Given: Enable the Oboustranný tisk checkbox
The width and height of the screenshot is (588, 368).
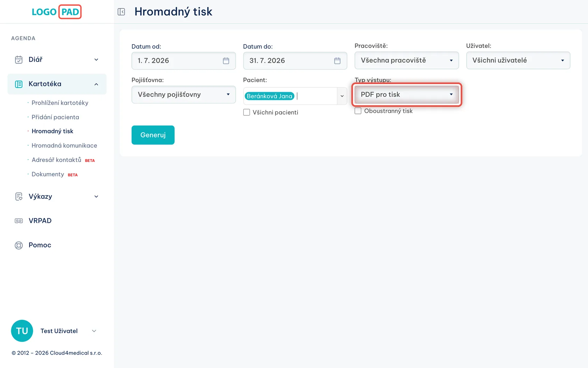Looking at the screenshot, I should click(x=358, y=111).
